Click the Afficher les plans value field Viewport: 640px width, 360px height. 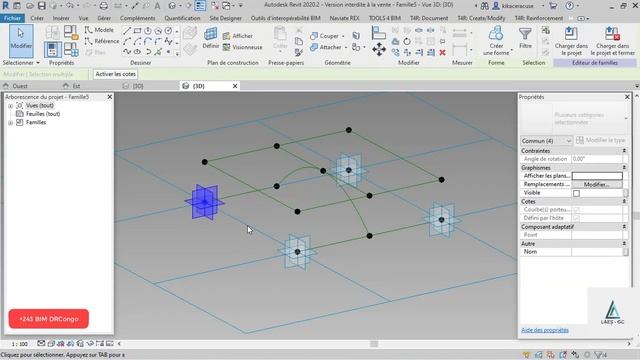(597, 176)
